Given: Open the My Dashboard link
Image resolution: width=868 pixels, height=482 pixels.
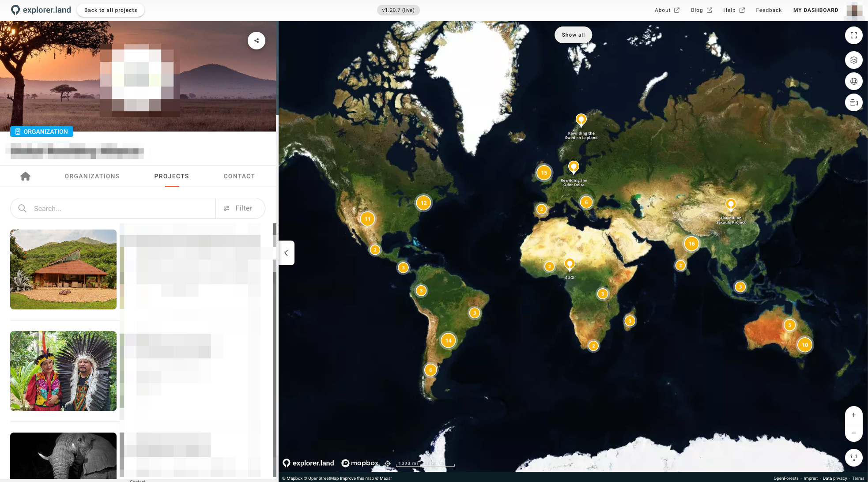Looking at the screenshot, I should click(x=815, y=10).
